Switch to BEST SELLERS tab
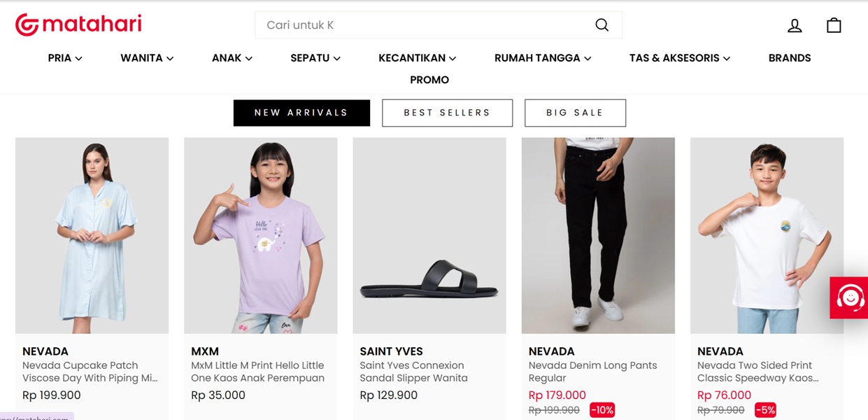 click(x=447, y=113)
